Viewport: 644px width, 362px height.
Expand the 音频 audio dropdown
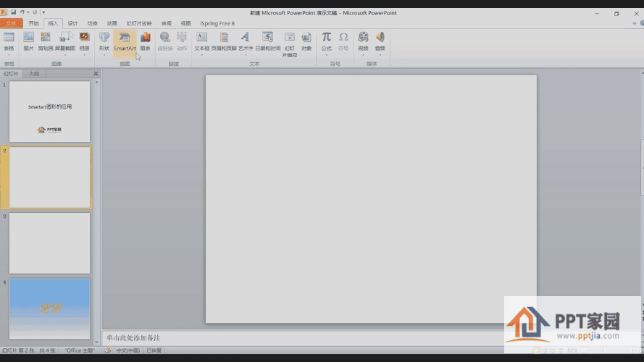380,54
